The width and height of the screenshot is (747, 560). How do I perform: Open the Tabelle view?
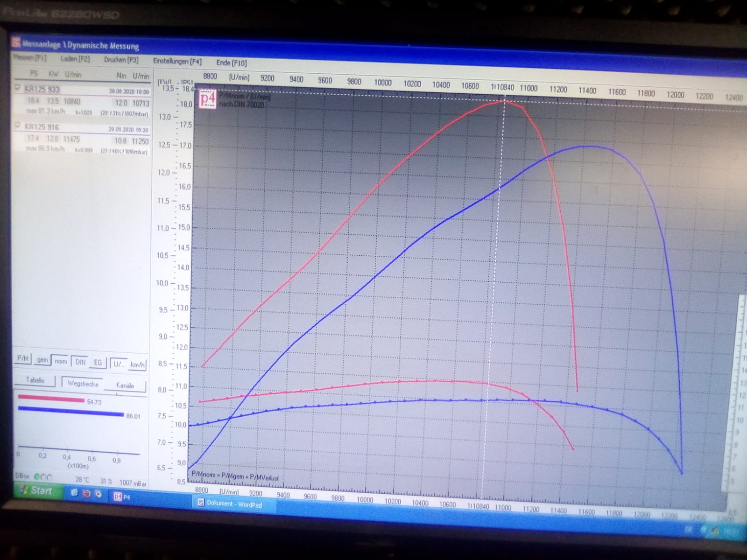pyautogui.click(x=35, y=380)
